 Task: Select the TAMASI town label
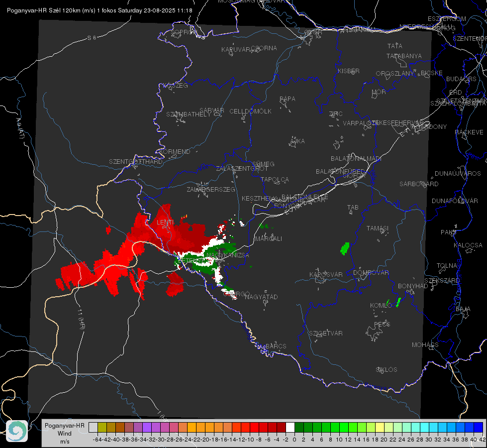pos(378,228)
